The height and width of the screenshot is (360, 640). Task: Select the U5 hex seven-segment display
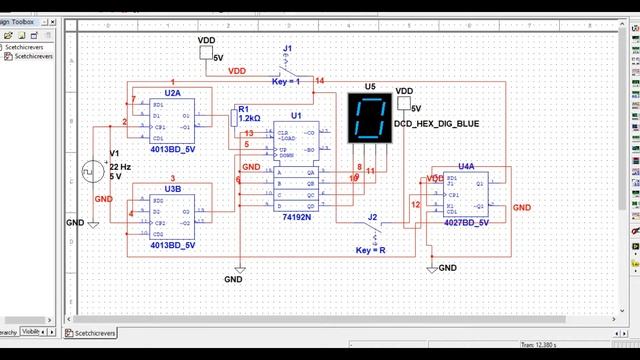[x=370, y=118]
